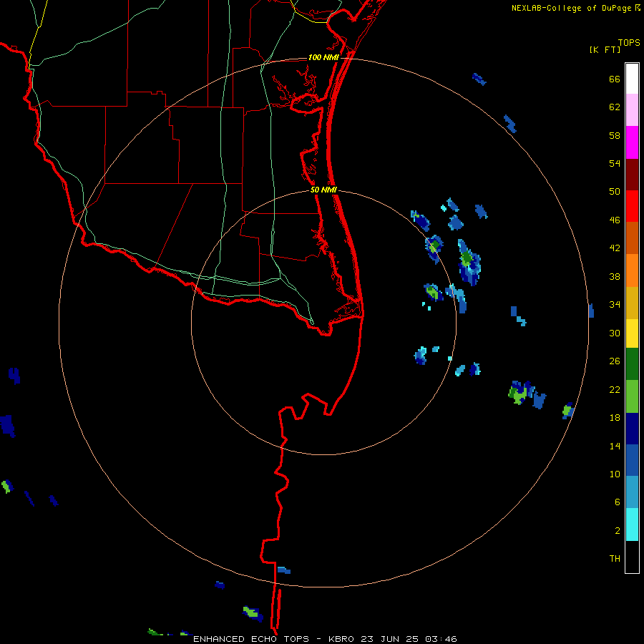
Task: Click the [K FT] units label
Action: point(605,50)
